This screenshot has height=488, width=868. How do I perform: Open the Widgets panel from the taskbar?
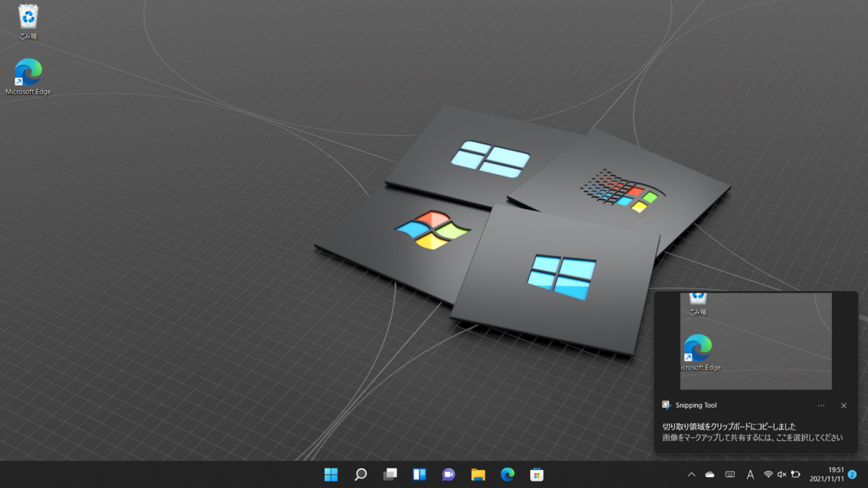point(420,474)
